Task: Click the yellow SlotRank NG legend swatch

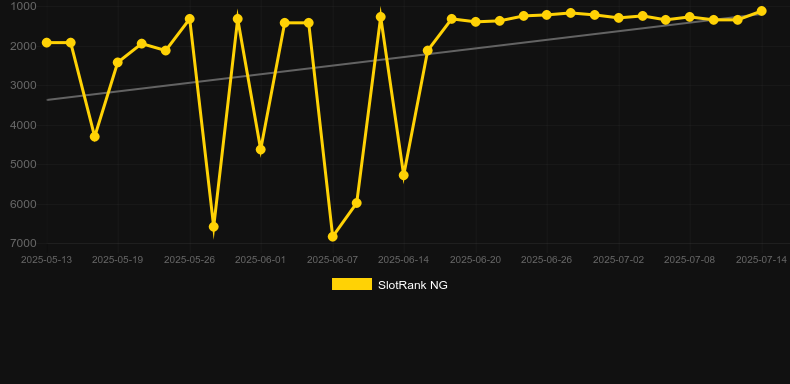Action: coord(352,284)
